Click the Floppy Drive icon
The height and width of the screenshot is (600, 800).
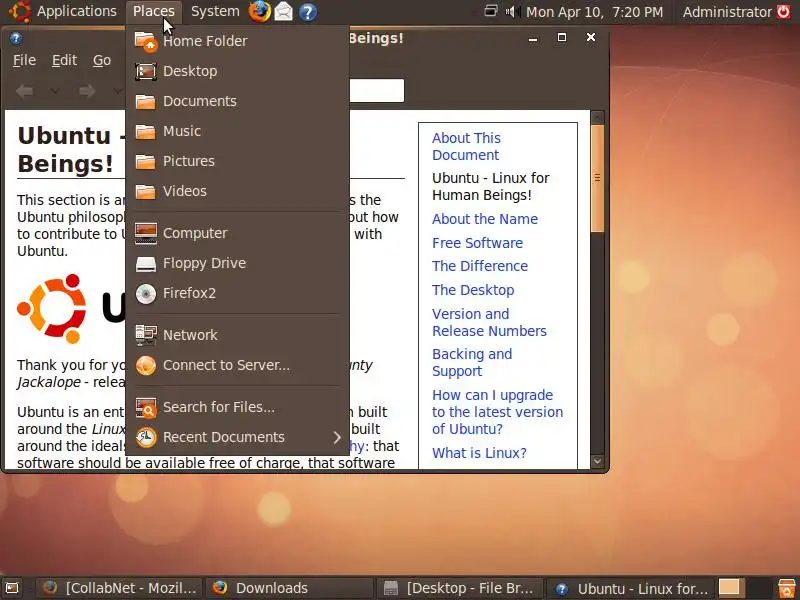point(146,263)
